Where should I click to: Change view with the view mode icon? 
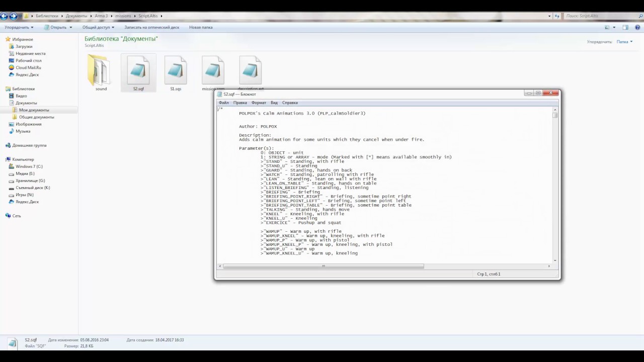(607, 27)
